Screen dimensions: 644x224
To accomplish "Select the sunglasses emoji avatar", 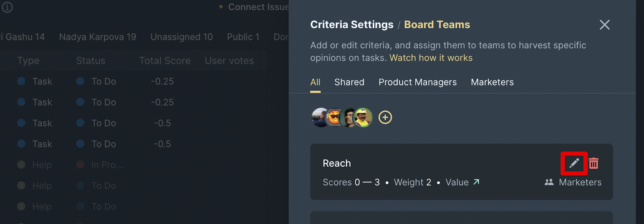I will tap(334, 118).
